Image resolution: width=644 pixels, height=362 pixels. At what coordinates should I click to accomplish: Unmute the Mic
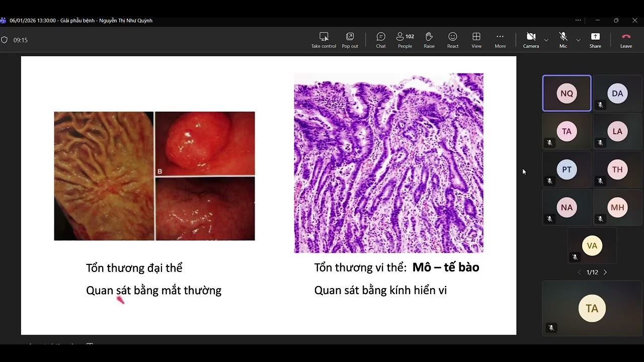click(x=563, y=40)
